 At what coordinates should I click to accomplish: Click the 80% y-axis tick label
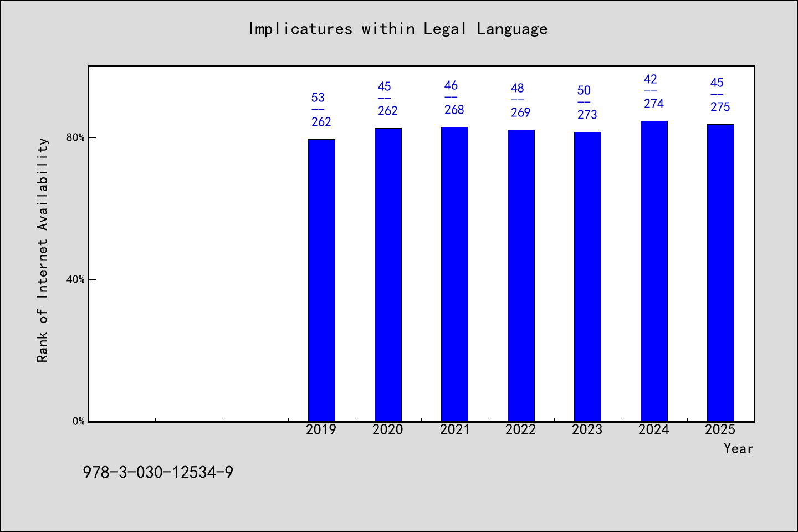pyautogui.click(x=75, y=137)
